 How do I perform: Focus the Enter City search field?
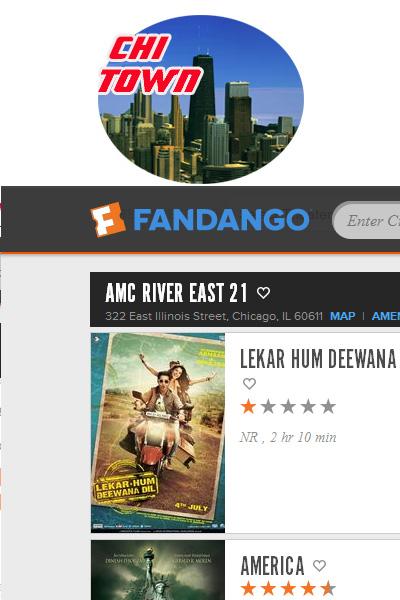367,220
